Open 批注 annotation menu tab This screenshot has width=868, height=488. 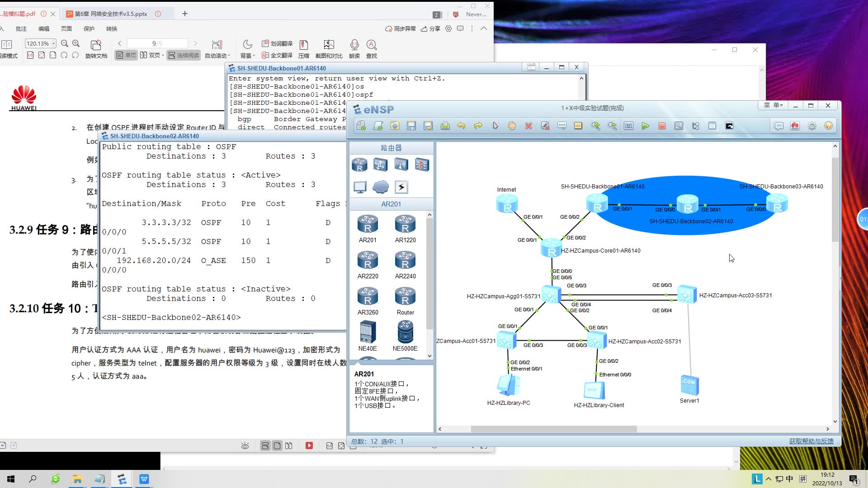pos(21,28)
